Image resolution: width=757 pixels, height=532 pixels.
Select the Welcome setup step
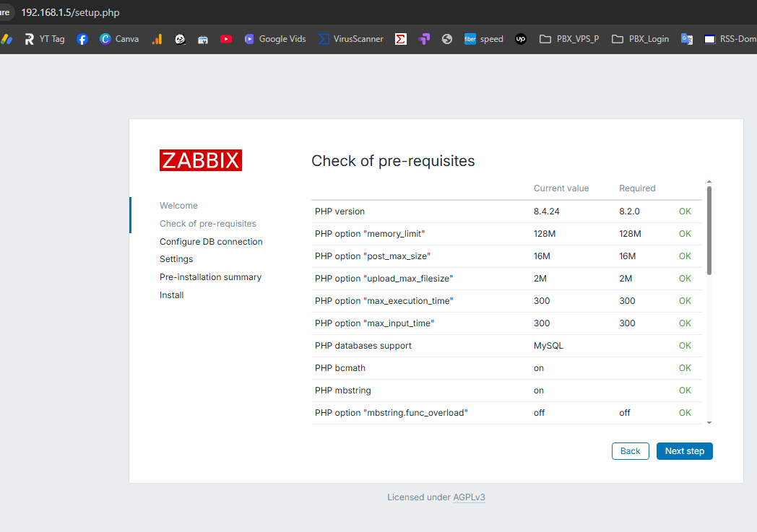(178, 206)
